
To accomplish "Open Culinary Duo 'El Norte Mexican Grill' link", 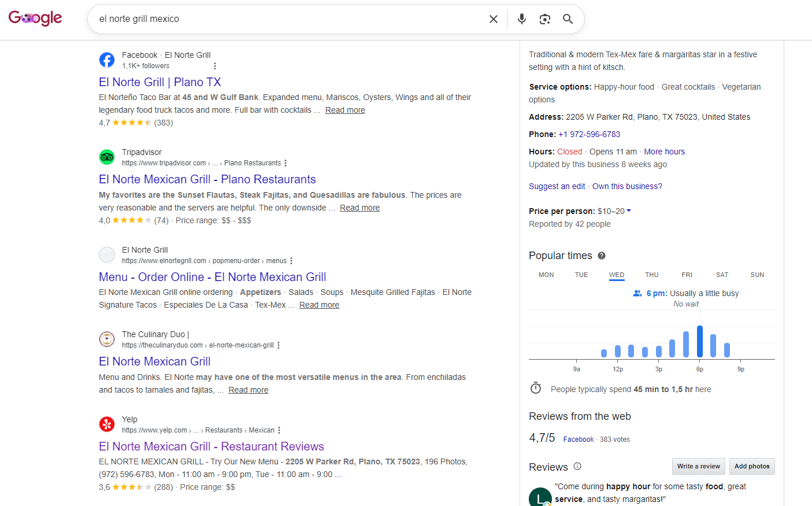I will (155, 361).
